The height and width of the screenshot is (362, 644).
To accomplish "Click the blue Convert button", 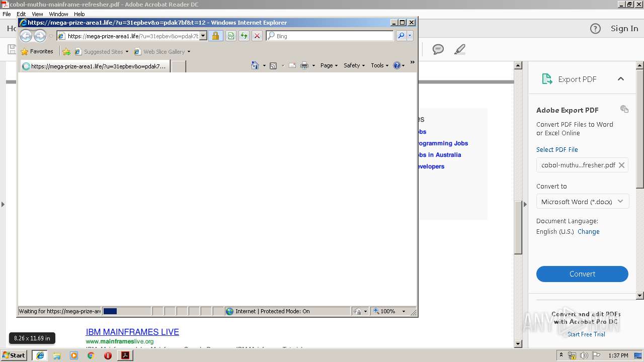I will [x=582, y=274].
